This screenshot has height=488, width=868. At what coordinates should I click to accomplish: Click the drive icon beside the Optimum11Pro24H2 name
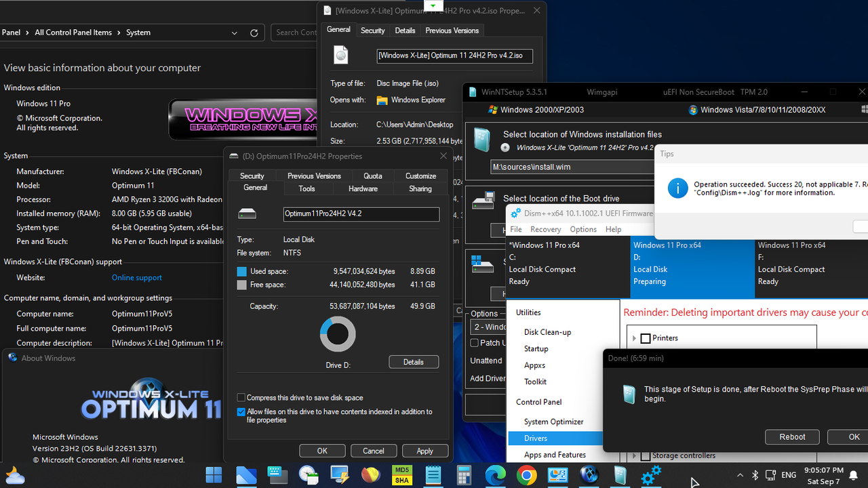tap(247, 213)
